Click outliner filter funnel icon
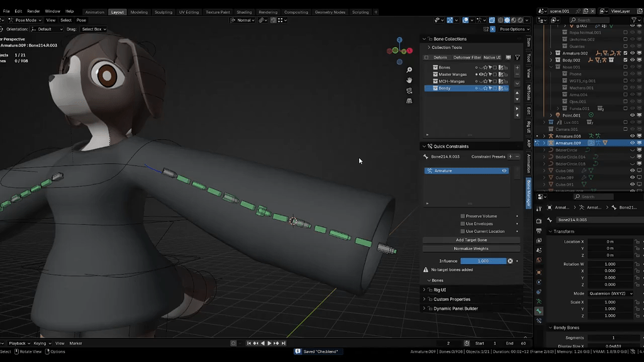This screenshot has height=362, width=644. [634, 20]
